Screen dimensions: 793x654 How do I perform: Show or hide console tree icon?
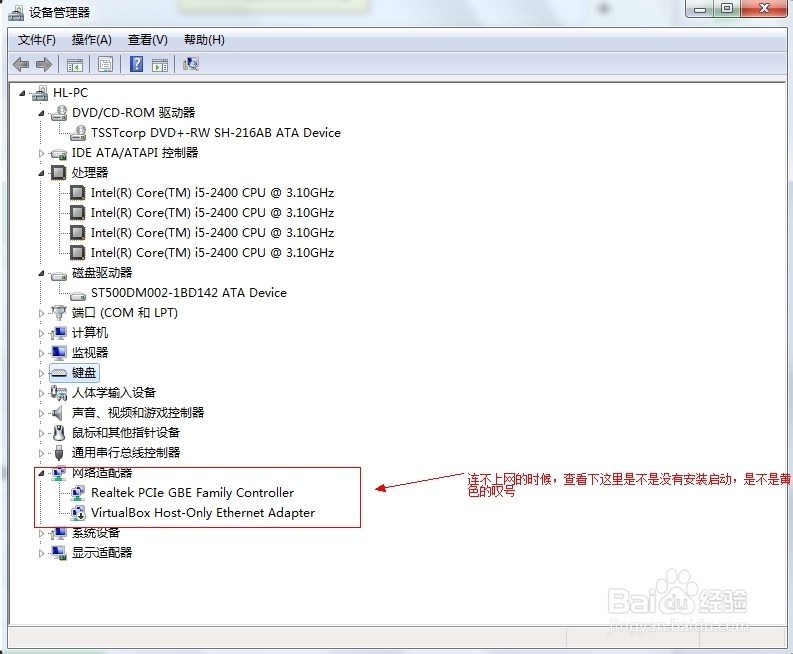click(75, 65)
